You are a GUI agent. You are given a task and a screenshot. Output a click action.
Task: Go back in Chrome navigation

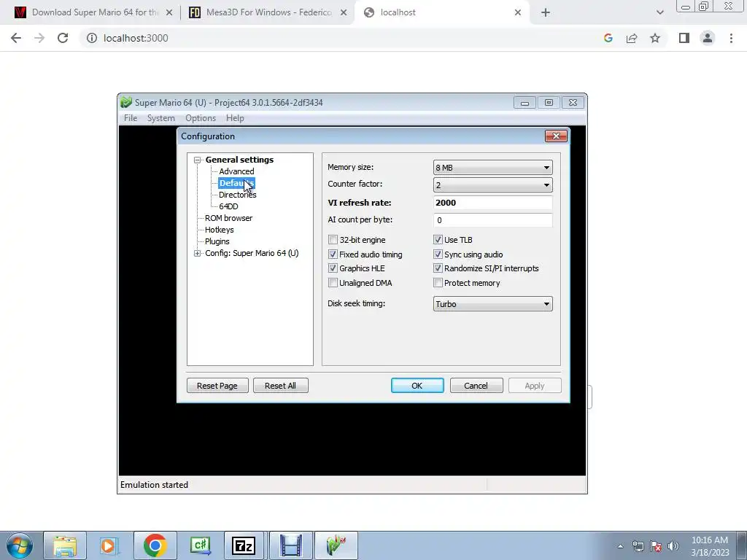tap(16, 38)
